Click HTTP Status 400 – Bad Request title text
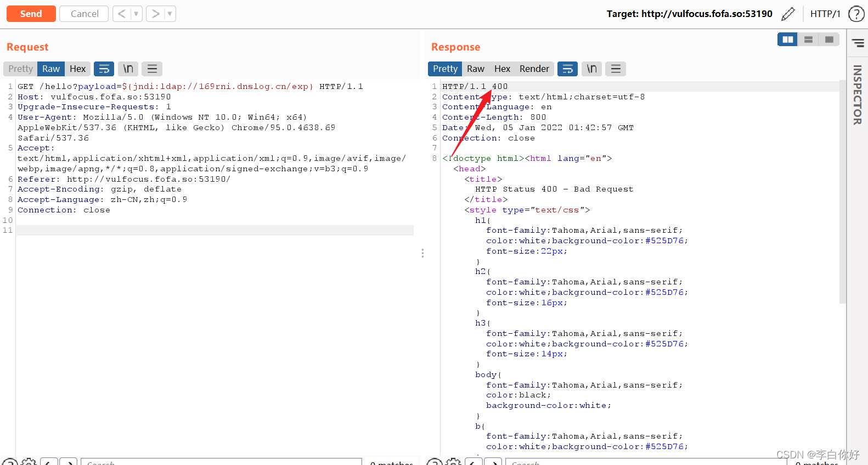This screenshot has height=465, width=868. point(554,189)
